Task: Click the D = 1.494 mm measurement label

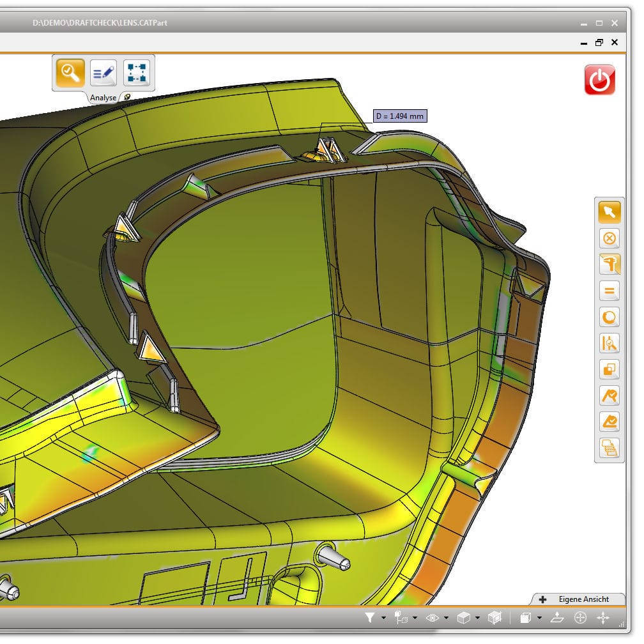Action: (x=399, y=116)
